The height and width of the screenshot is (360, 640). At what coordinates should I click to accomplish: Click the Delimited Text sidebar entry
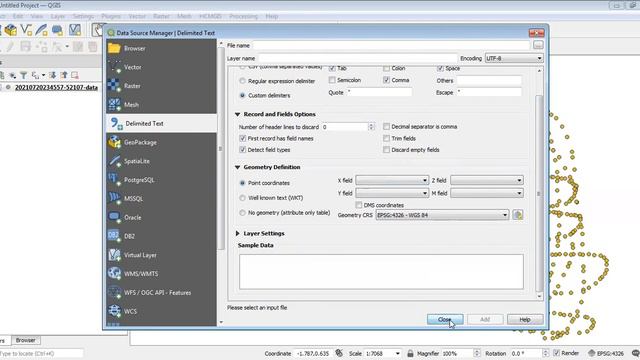(161, 123)
